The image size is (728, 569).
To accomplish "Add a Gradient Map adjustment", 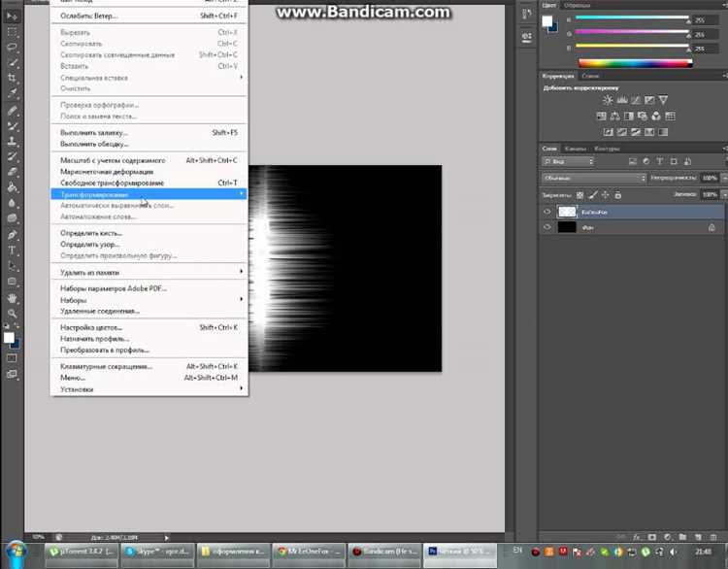I will tap(663, 132).
